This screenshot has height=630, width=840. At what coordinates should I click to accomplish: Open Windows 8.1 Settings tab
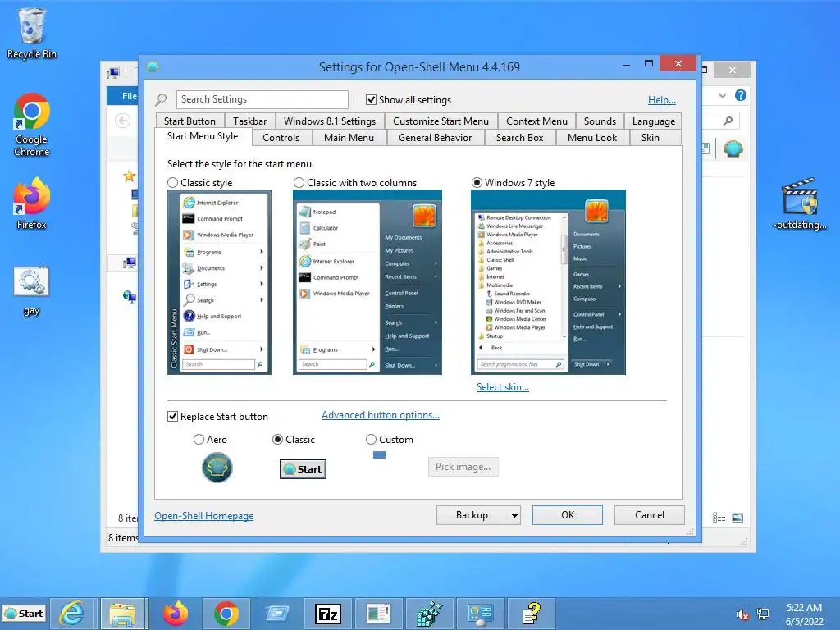click(330, 121)
